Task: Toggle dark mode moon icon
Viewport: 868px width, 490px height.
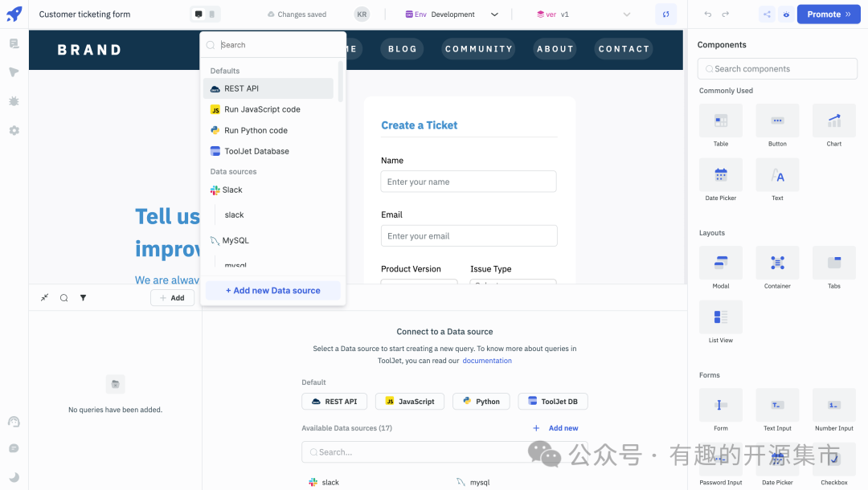Action: click(14, 476)
